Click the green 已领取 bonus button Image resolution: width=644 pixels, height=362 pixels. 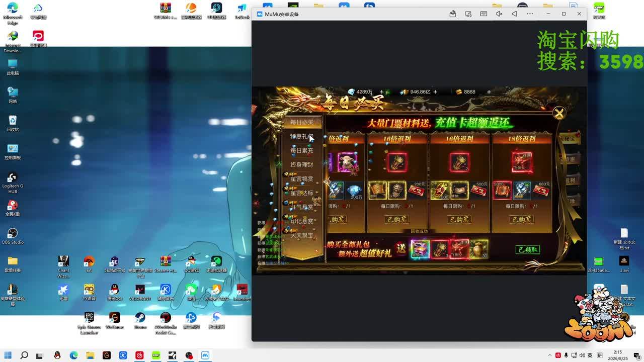coord(528,250)
